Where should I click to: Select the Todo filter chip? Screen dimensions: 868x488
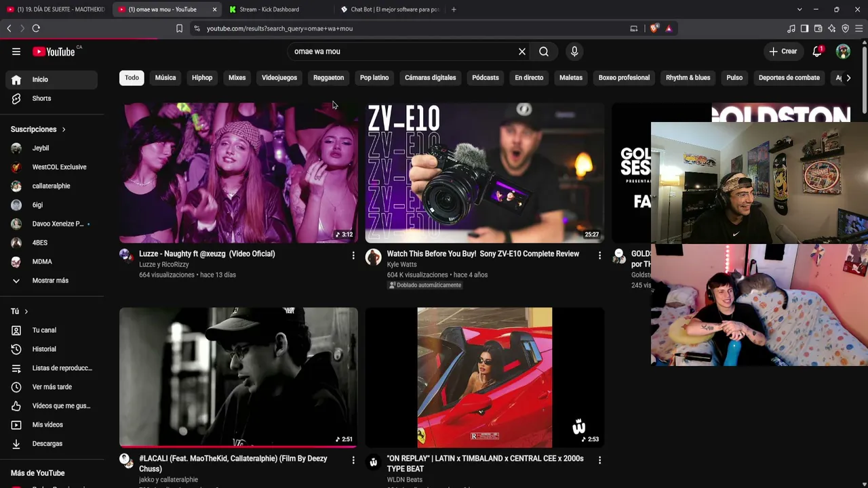(132, 78)
